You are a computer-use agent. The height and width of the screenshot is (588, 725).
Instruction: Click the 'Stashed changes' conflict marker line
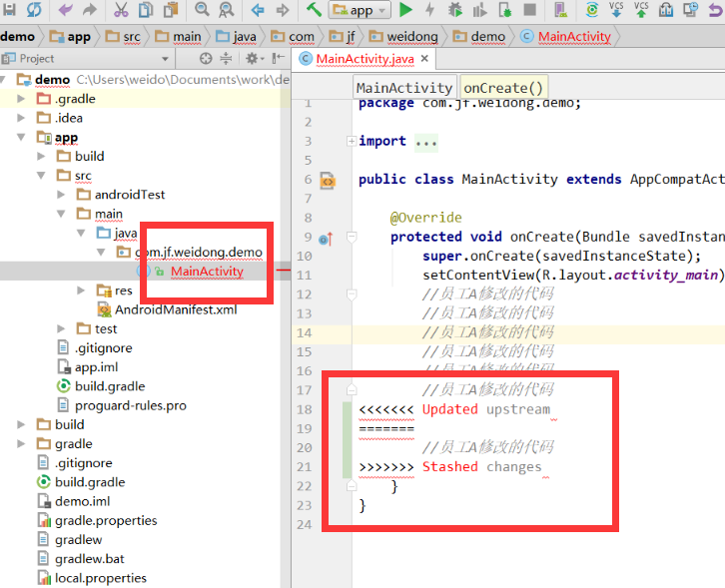(450, 467)
